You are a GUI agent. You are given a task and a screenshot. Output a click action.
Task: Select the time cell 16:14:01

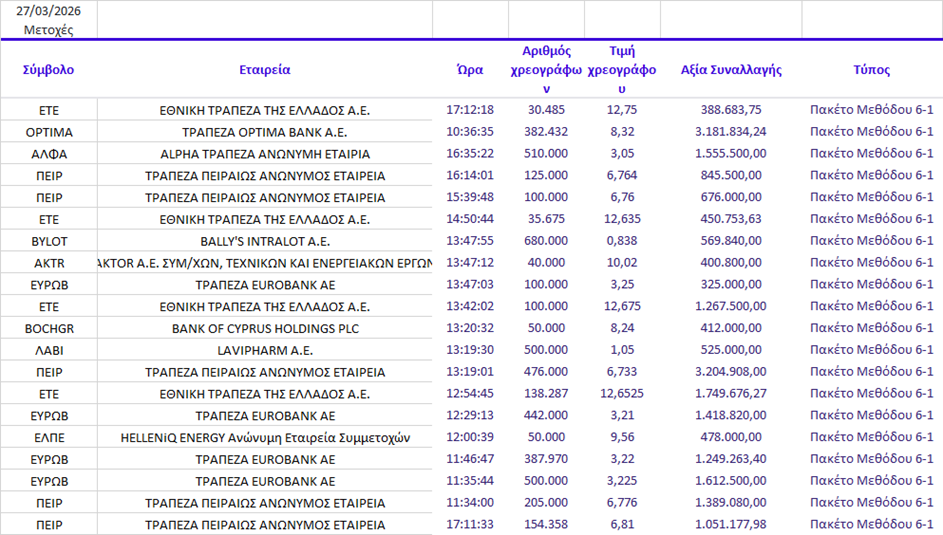point(470,175)
